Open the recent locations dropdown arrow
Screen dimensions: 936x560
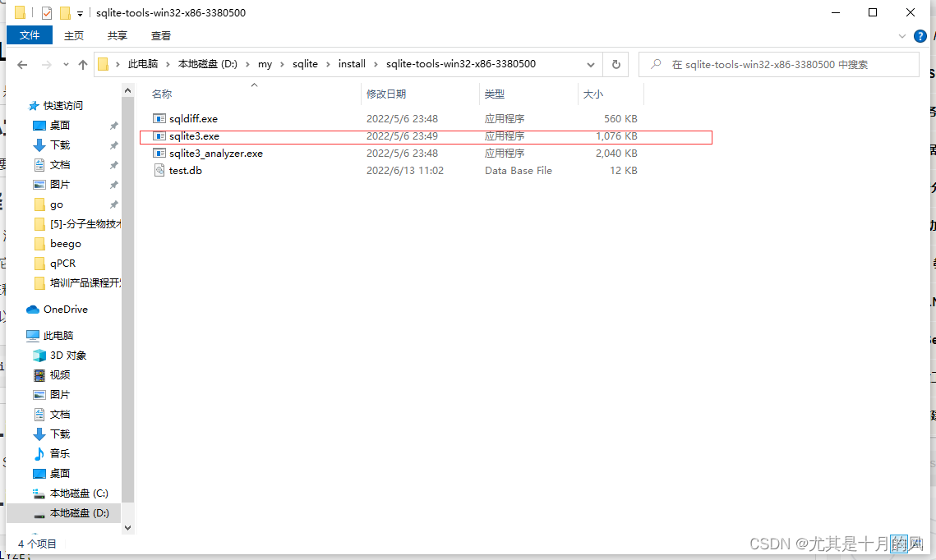pyautogui.click(x=66, y=64)
